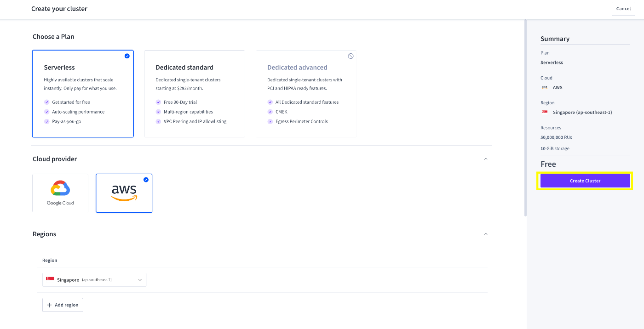Click the AWS logo icon
Viewport: 644px width, 329px height.
click(x=124, y=192)
